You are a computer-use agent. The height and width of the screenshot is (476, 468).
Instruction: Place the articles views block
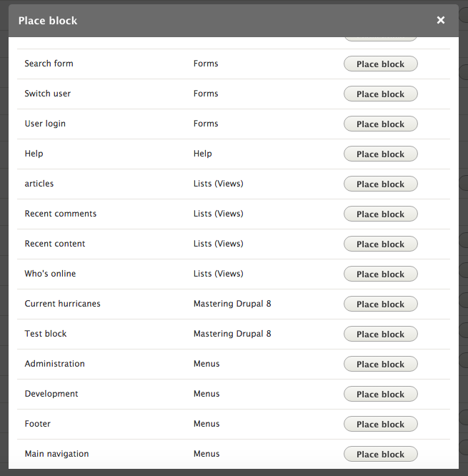[x=380, y=184]
